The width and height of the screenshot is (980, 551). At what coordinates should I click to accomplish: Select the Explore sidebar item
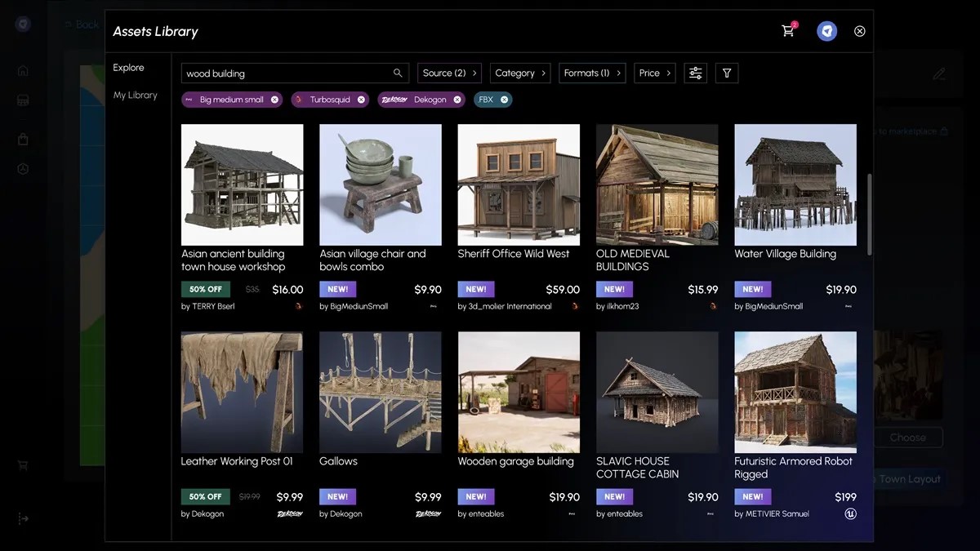pos(129,68)
